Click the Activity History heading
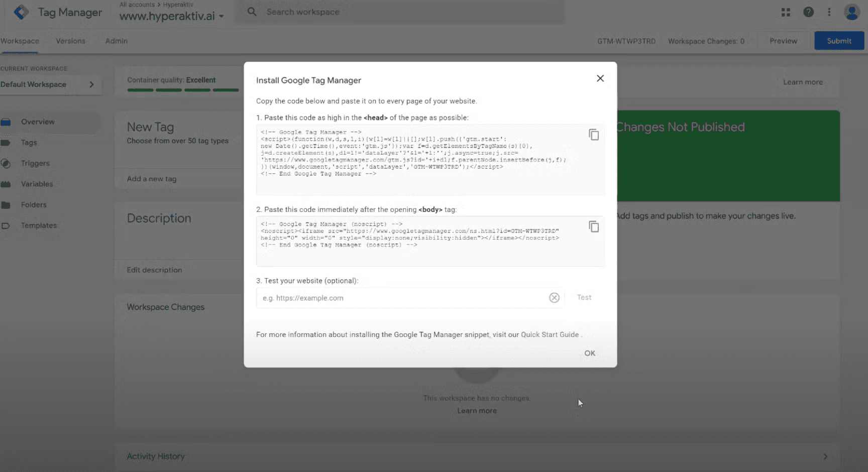868x472 pixels. point(156,456)
